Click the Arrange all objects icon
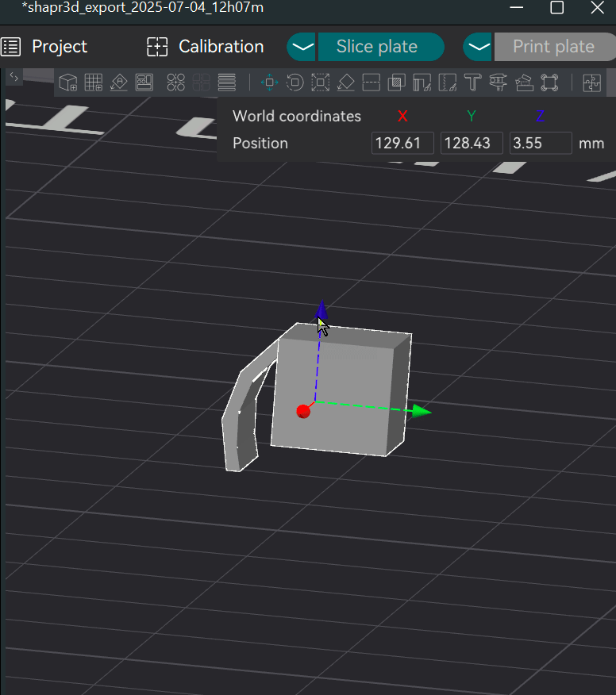The width and height of the screenshot is (616, 695). click(x=144, y=83)
